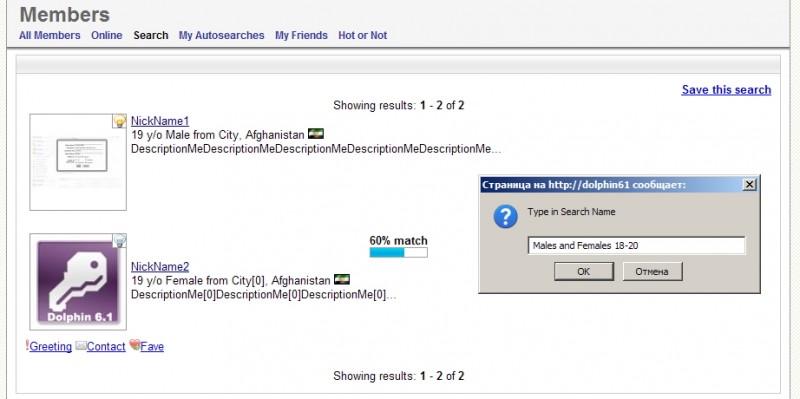Screen dimensions: 800x399
Task: Click the blue question mark dialog icon
Action: (x=505, y=217)
